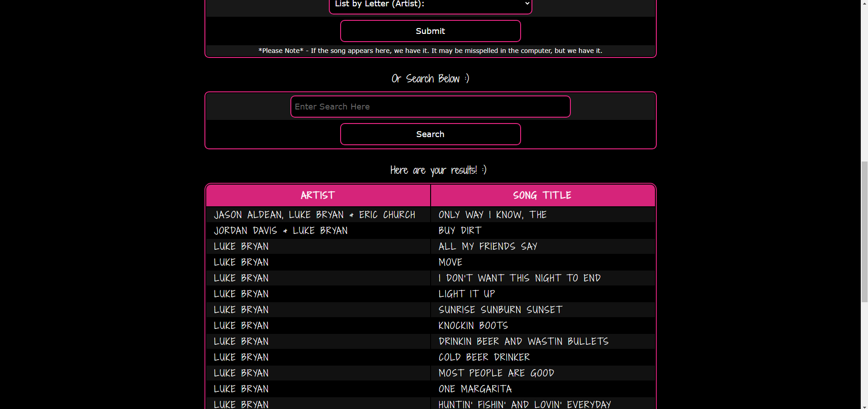This screenshot has width=868, height=409.
Task: Click the SONG TITLE column header
Action: click(x=542, y=195)
